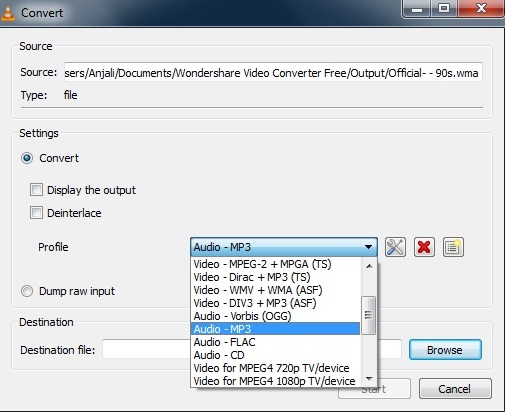Pick Video - WMV + WMA (ASF) profile
Screen dimensions: 505x412
[276, 290]
